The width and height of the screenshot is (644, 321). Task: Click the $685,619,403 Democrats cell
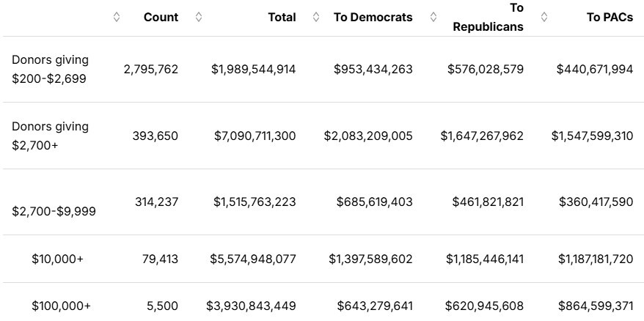click(x=374, y=202)
